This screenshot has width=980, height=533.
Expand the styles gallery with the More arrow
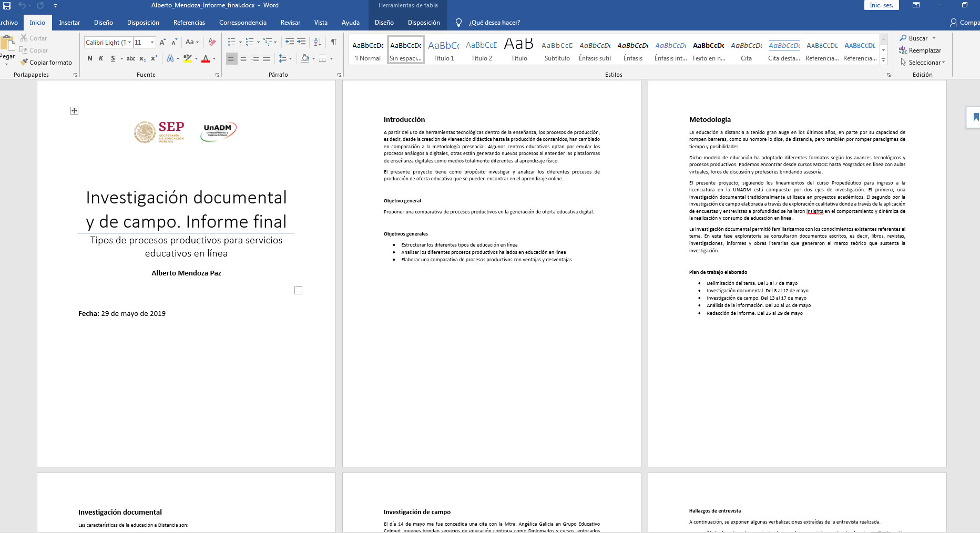(884, 60)
